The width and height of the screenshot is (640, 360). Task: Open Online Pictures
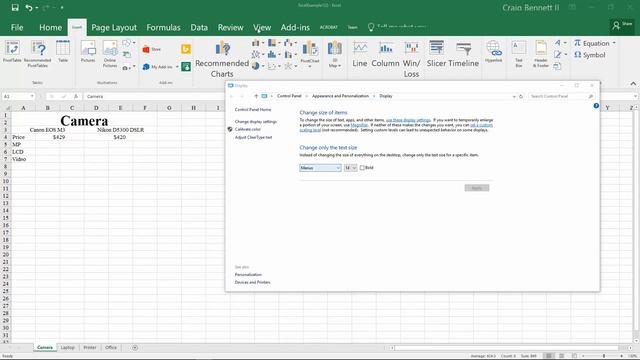coord(110,53)
